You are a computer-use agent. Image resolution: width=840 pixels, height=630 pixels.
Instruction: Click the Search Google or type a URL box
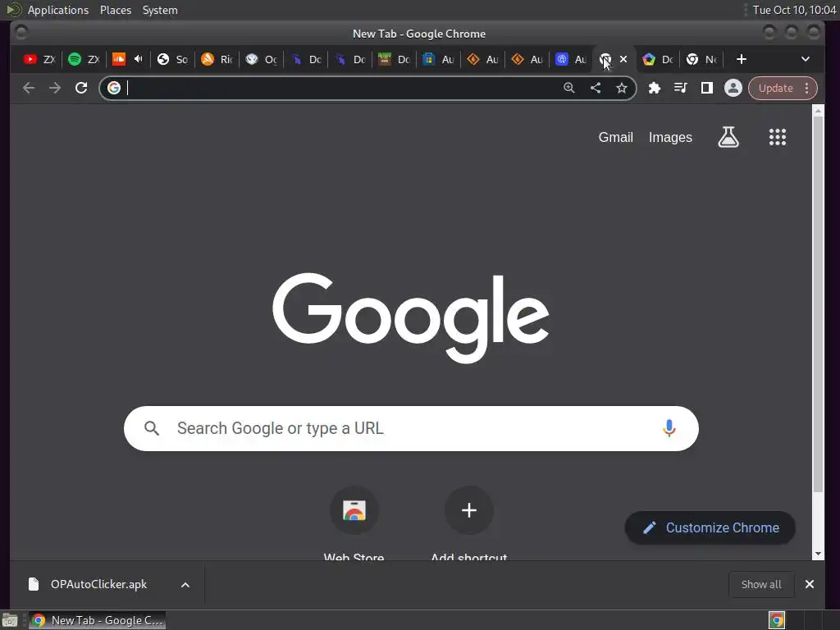(x=411, y=428)
